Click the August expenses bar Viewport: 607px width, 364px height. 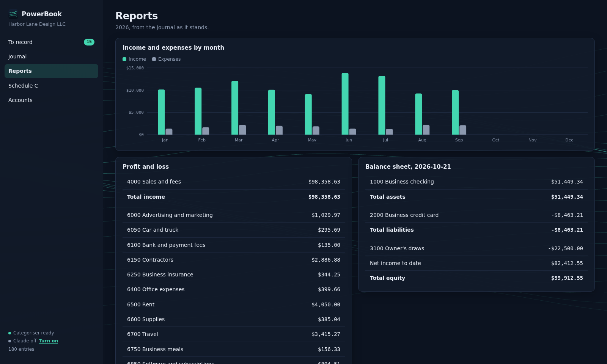pyautogui.click(x=426, y=130)
